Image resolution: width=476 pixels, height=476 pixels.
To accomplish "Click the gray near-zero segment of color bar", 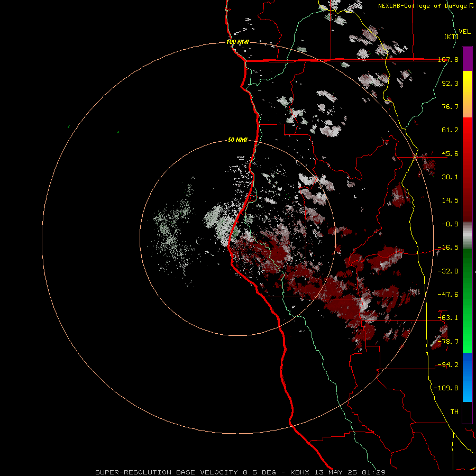I will coord(467,235).
